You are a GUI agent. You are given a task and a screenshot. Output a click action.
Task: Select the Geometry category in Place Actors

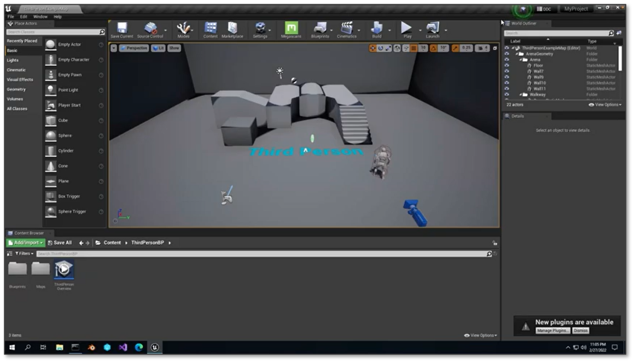[x=16, y=90]
